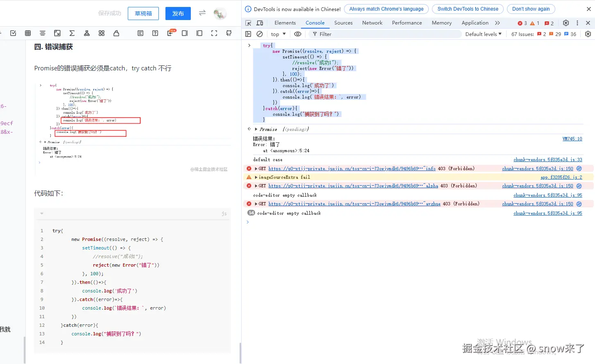Open DevTools settings gear
The height and width of the screenshot is (364, 595).
pyautogui.click(x=566, y=23)
